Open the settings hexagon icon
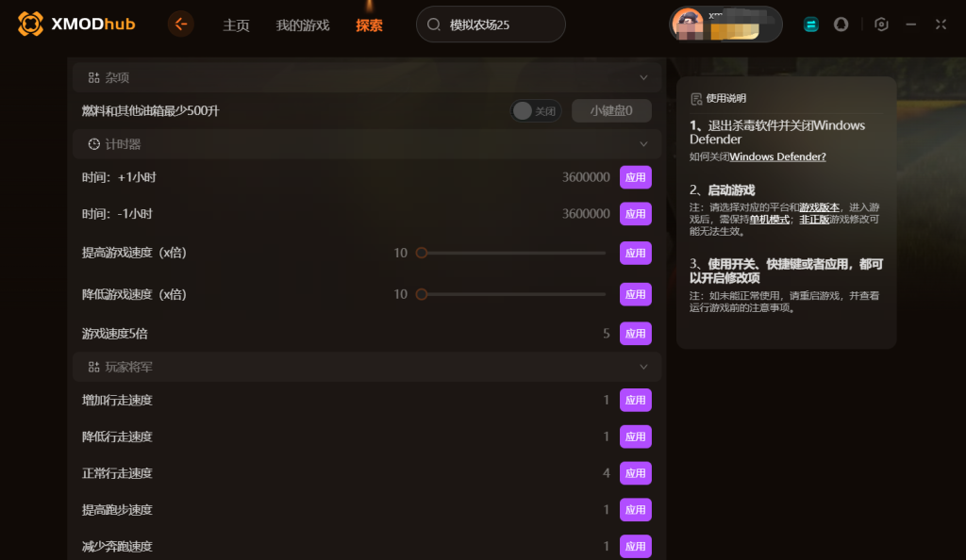The image size is (966, 560). (x=881, y=25)
